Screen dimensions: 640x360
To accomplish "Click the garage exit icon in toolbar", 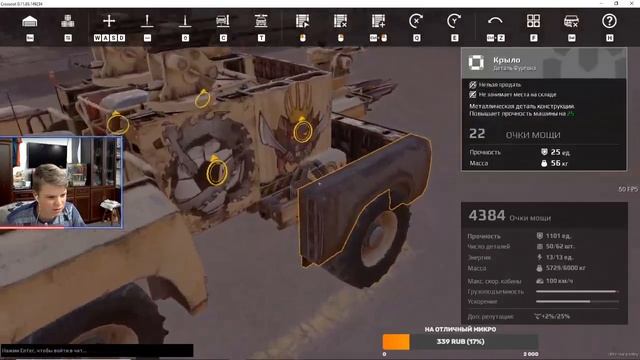I will (30, 21).
